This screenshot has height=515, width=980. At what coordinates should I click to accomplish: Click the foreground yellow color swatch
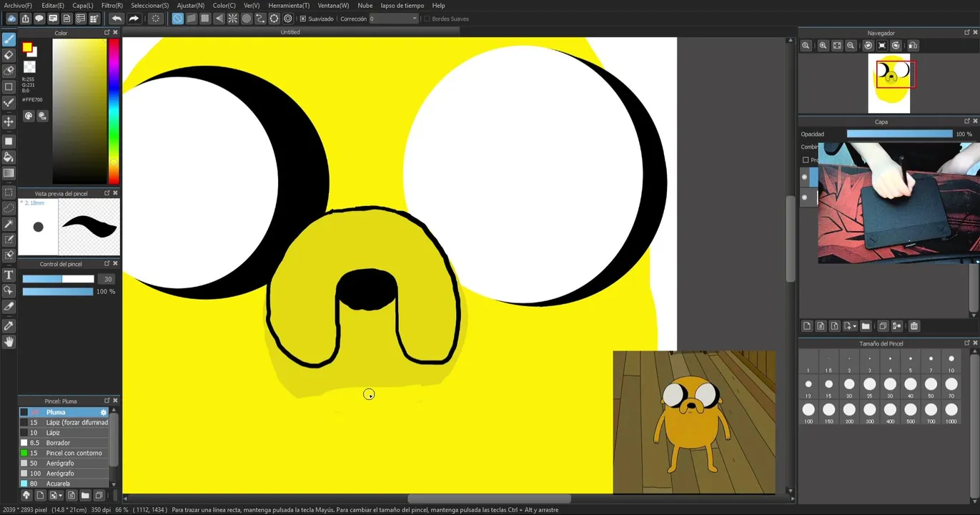[x=27, y=48]
